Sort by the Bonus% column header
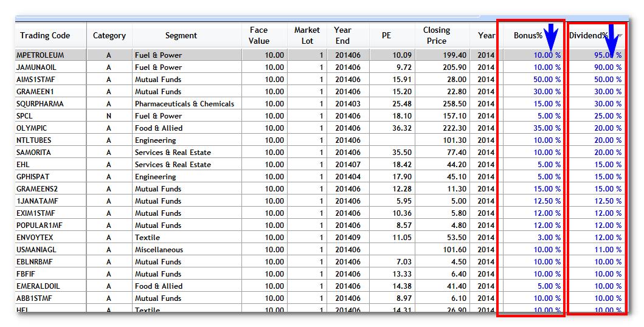The image size is (644, 327). point(528,35)
